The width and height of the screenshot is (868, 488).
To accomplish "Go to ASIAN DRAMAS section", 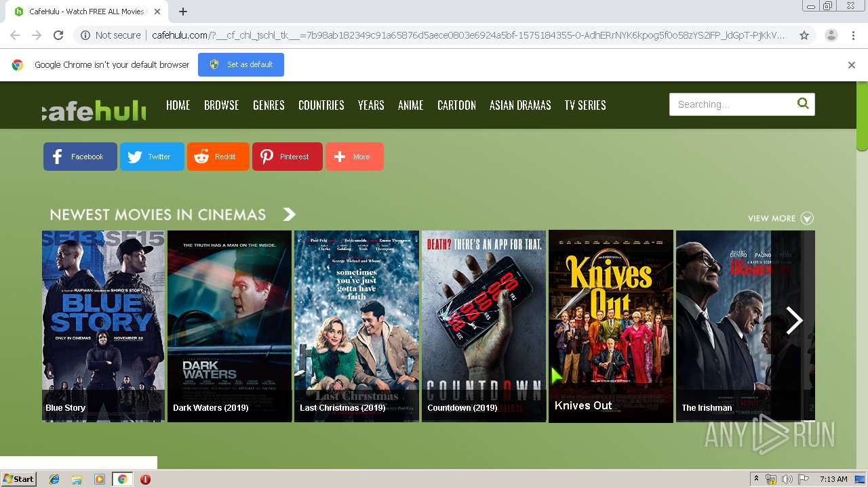I will [x=520, y=105].
